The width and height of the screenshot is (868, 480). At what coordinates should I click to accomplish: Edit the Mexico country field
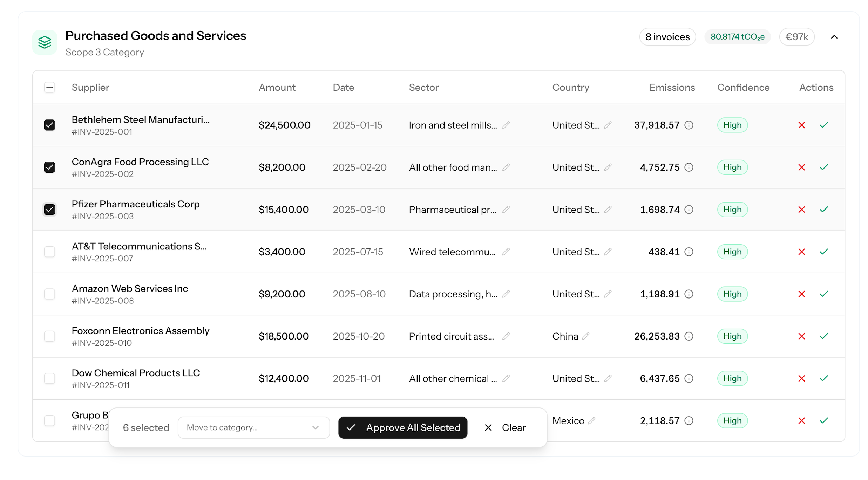pos(591,420)
